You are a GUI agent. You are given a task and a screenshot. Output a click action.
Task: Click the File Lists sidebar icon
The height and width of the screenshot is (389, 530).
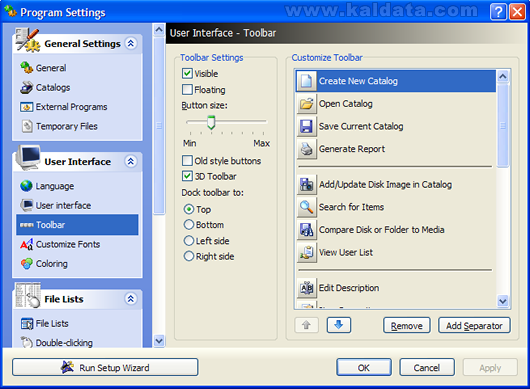click(x=26, y=323)
